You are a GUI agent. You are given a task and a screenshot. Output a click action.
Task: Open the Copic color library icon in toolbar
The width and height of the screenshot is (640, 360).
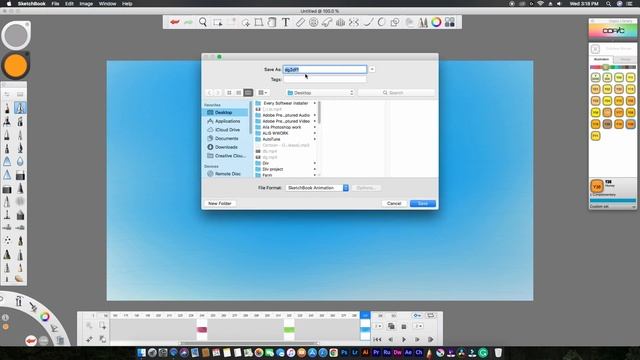[449, 22]
